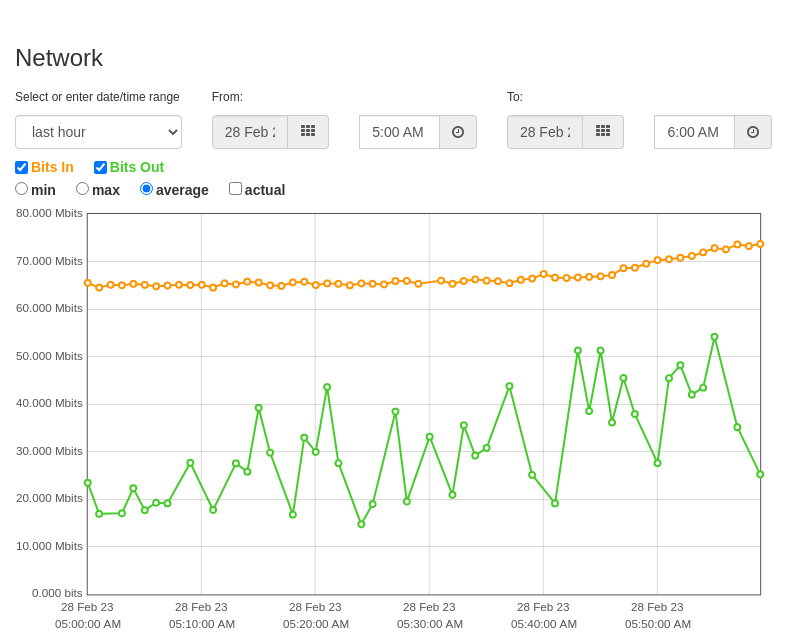Click the From time field '5:00 AM'

(400, 132)
